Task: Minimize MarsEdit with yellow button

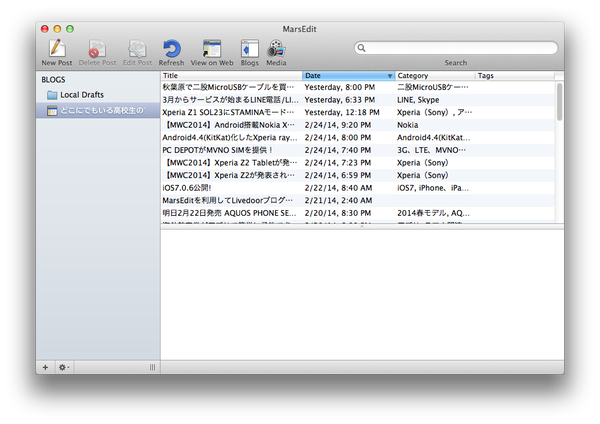Action: pyautogui.click(x=57, y=29)
